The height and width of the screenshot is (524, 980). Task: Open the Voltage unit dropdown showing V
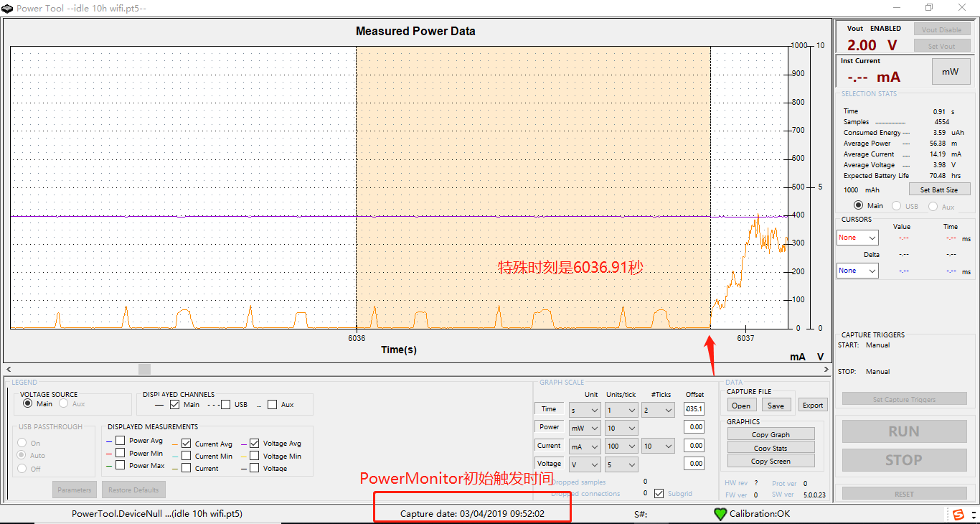coord(585,464)
